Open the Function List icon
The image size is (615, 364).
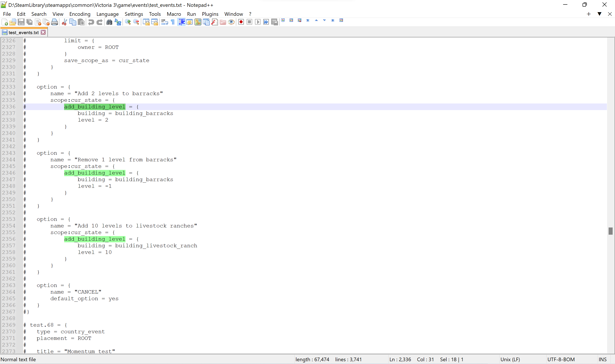pyautogui.click(x=214, y=22)
